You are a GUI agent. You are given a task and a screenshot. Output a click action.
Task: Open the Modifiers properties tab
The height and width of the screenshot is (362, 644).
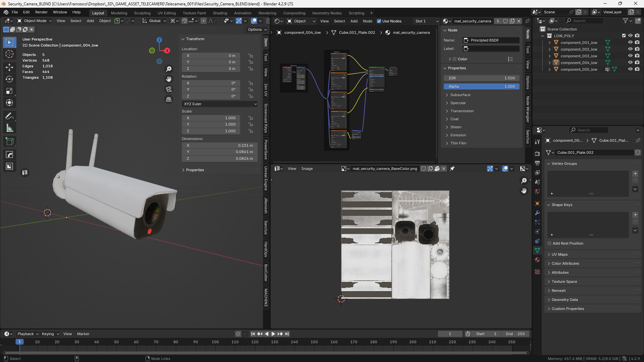537,213
